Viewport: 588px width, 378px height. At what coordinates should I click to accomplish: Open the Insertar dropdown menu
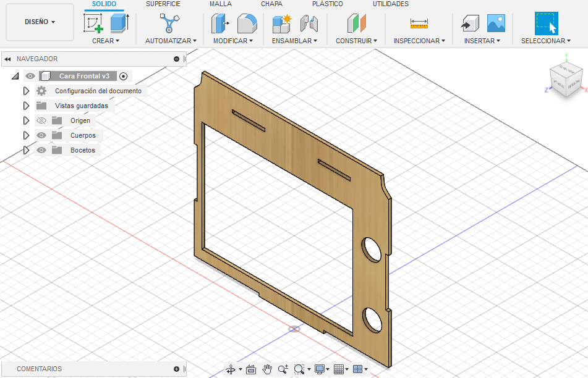pyautogui.click(x=482, y=41)
